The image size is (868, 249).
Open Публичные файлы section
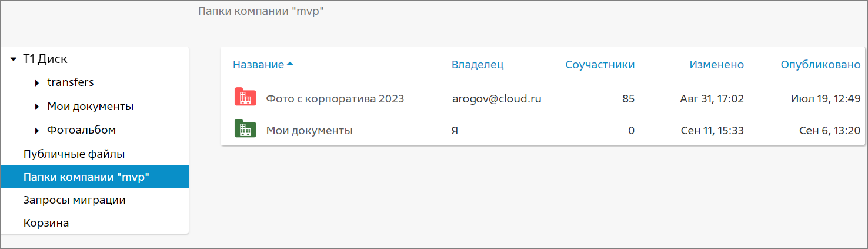click(74, 154)
